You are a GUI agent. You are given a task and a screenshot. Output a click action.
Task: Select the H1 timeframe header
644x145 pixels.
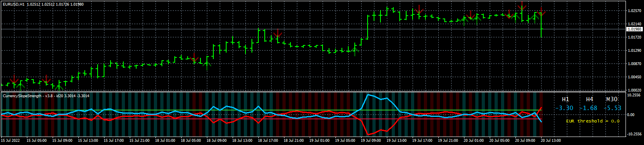click(565, 99)
